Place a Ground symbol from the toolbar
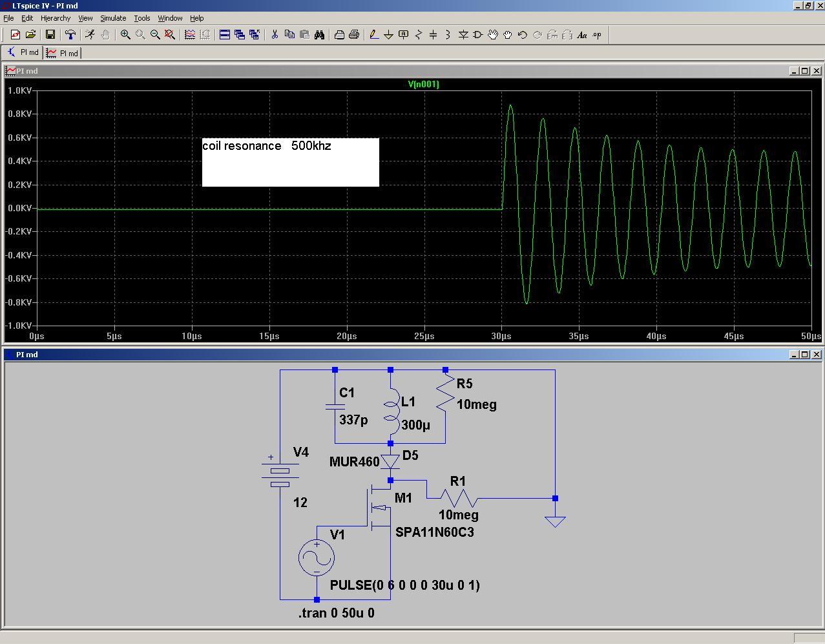This screenshot has width=825, height=644. (388, 35)
